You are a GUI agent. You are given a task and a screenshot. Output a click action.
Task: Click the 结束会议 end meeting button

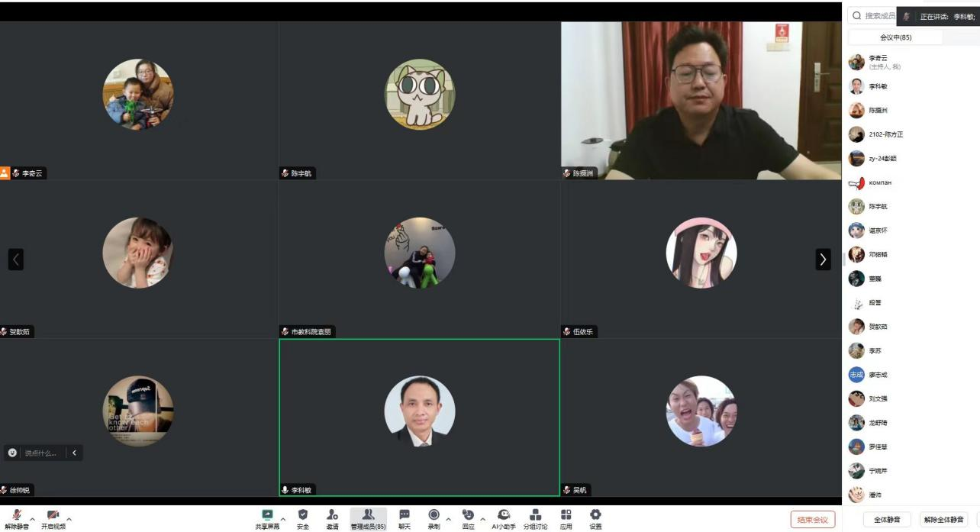coord(812,520)
